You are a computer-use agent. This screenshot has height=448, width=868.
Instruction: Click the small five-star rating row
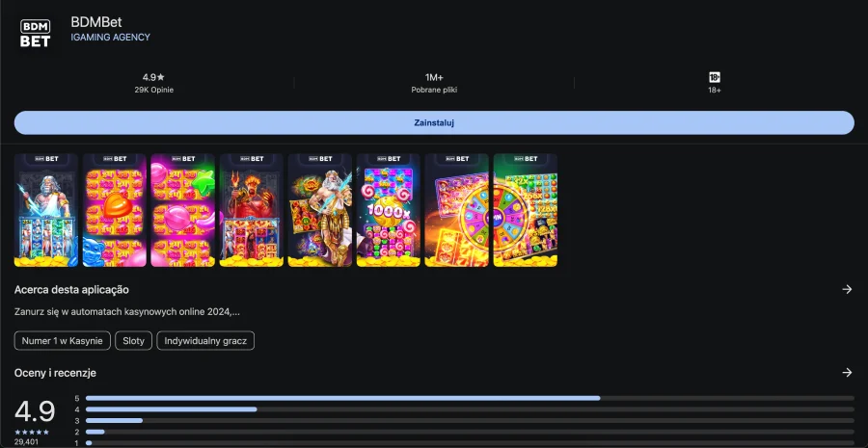(x=32, y=432)
